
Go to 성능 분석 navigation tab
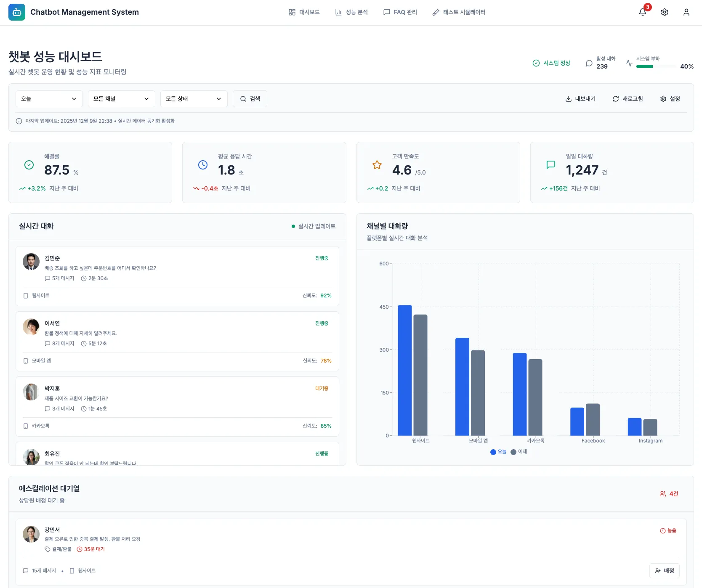tap(351, 12)
